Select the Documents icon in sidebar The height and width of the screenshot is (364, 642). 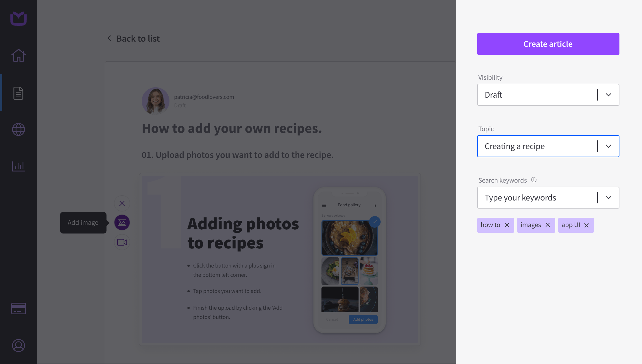point(19,92)
